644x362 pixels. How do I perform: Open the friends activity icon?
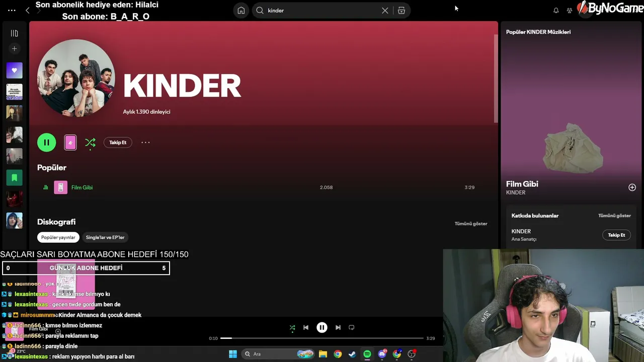click(x=570, y=11)
